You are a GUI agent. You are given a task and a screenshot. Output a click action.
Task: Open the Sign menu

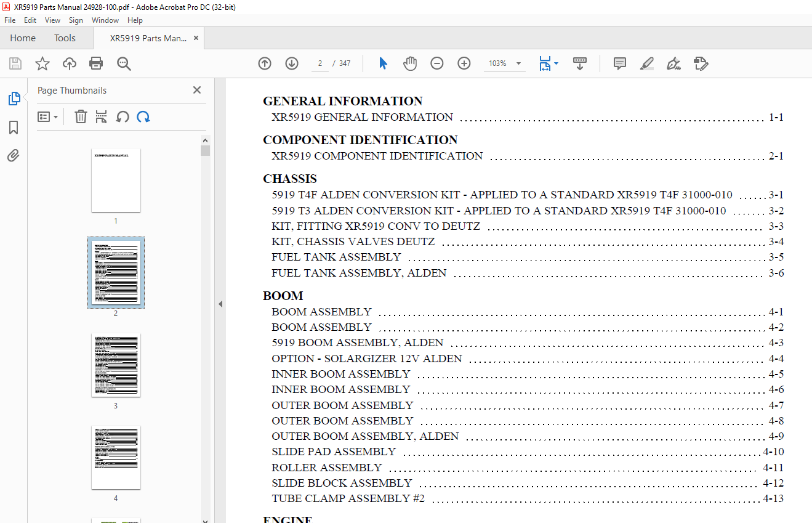point(76,20)
